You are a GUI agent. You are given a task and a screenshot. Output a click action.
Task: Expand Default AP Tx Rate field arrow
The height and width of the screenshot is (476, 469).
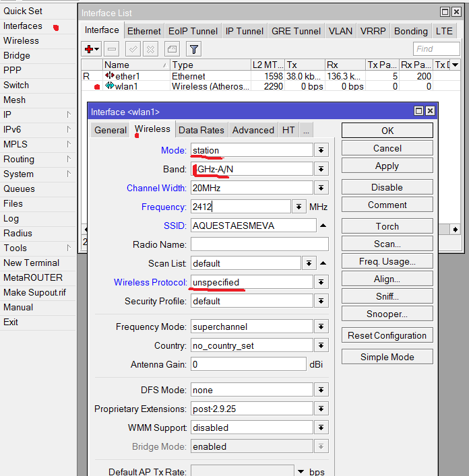pos(301,471)
